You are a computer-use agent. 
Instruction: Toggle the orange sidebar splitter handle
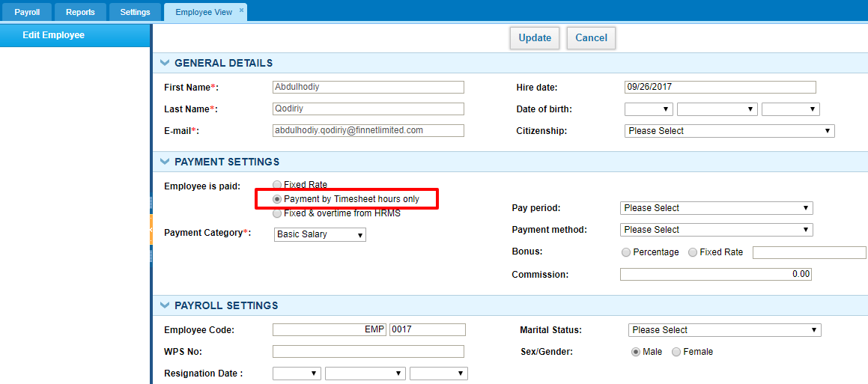pos(151,231)
